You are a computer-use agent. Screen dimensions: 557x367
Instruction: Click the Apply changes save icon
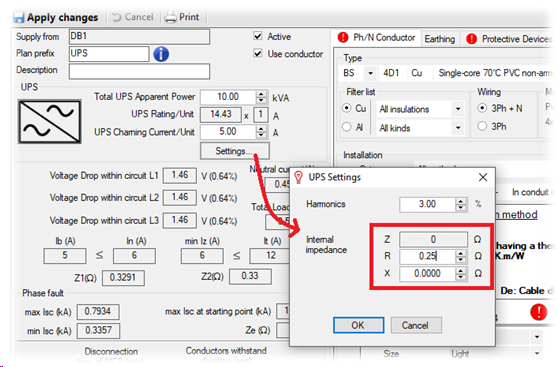19,17
